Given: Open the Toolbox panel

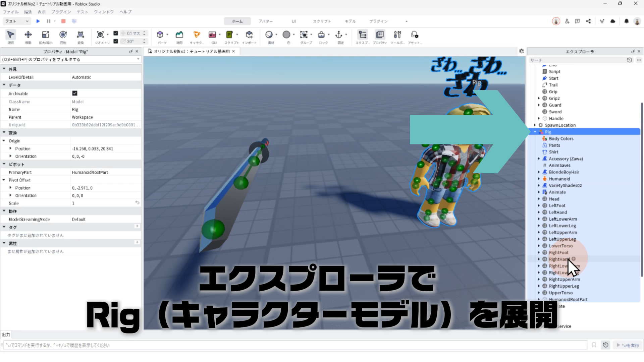Looking at the screenshot, I should pos(397,35).
